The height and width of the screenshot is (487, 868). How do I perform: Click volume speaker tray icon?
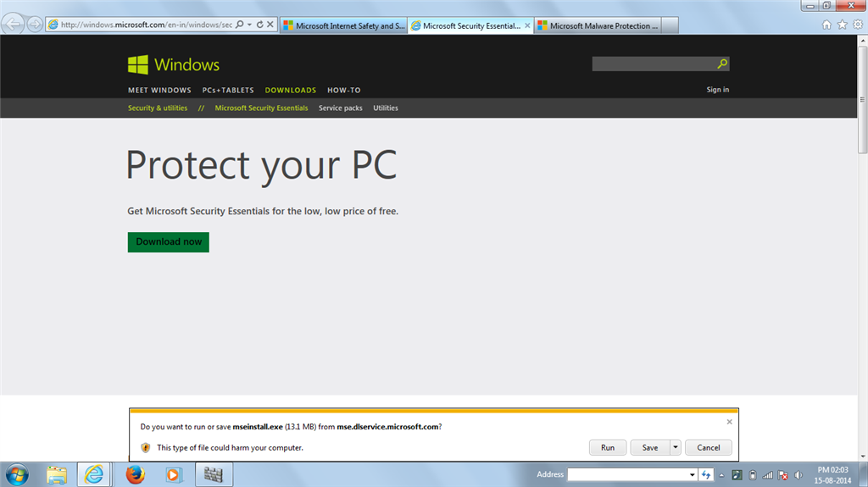798,475
